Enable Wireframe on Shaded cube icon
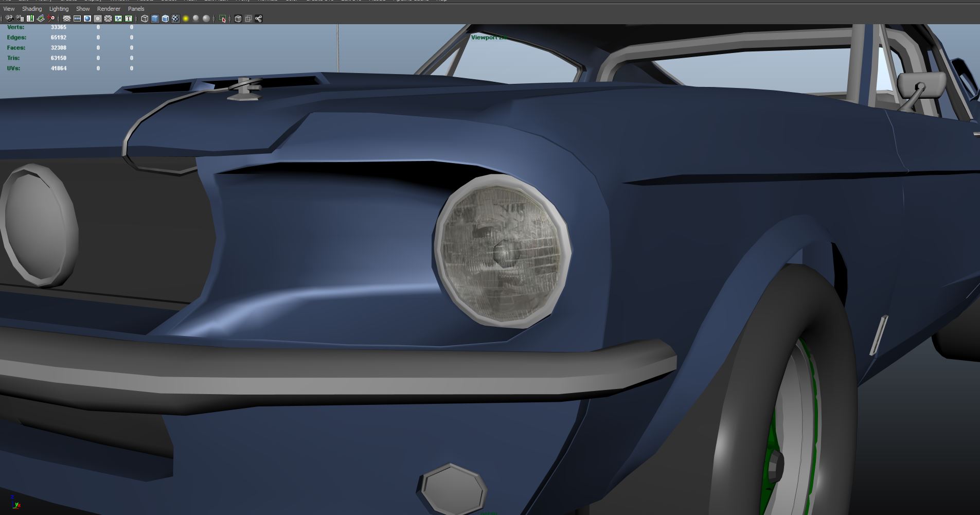 [x=165, y=19]
